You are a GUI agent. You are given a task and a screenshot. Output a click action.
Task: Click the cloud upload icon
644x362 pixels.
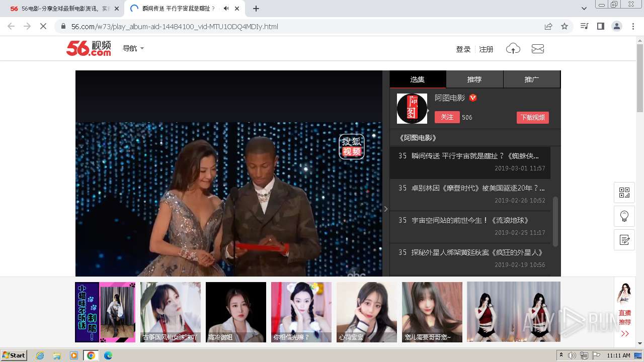[513, 49]
